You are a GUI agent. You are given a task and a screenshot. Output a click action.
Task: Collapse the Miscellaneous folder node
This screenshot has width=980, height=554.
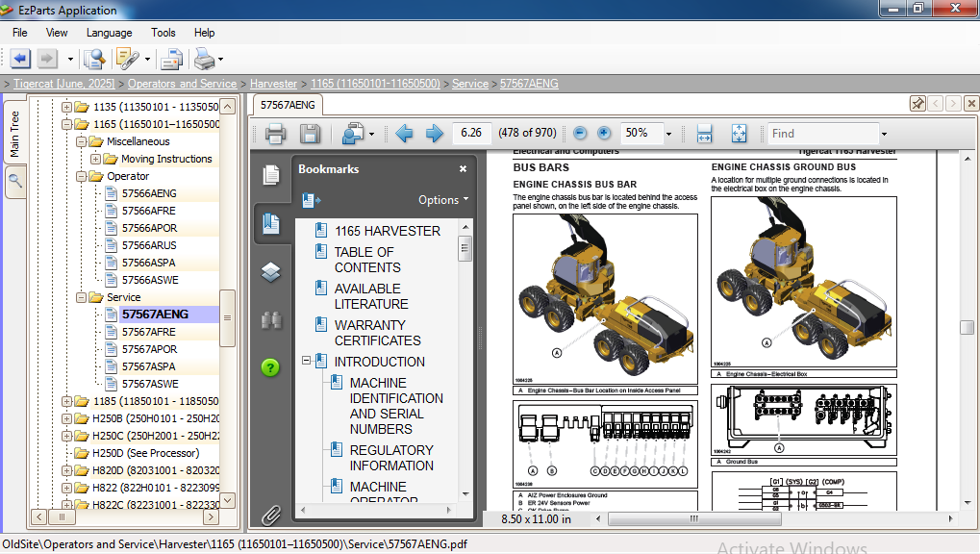point(81,142)
